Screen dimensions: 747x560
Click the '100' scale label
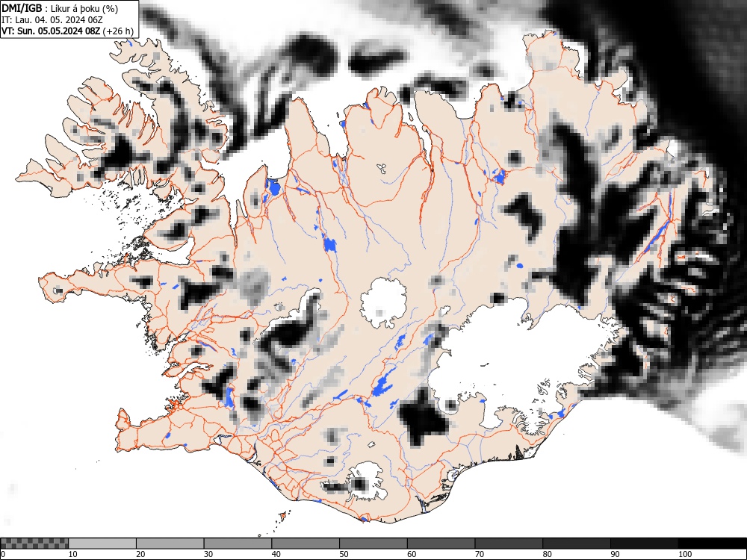684,554
